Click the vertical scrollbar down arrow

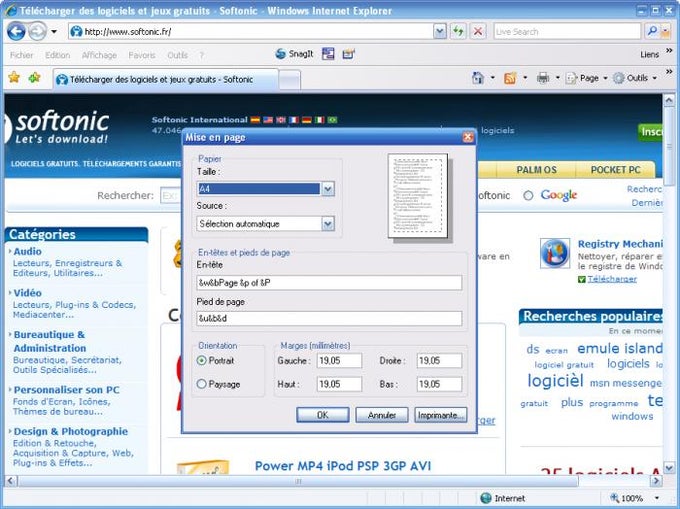pyautogui.click(x=669, y=468)
